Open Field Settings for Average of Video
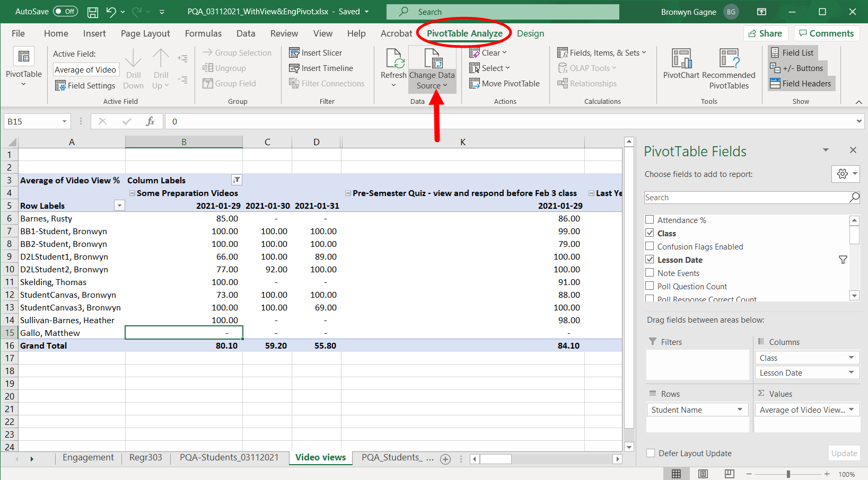The height and width of the screenshot is (480, 868). click(x=85, y=85)
